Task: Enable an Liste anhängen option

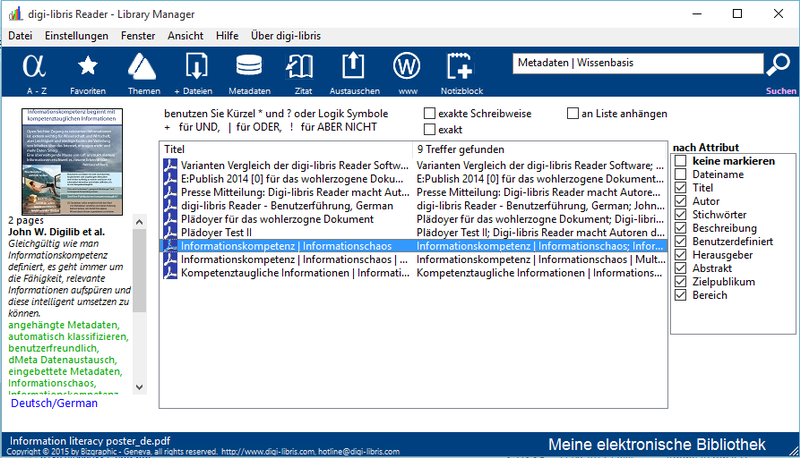Action: 572,113
